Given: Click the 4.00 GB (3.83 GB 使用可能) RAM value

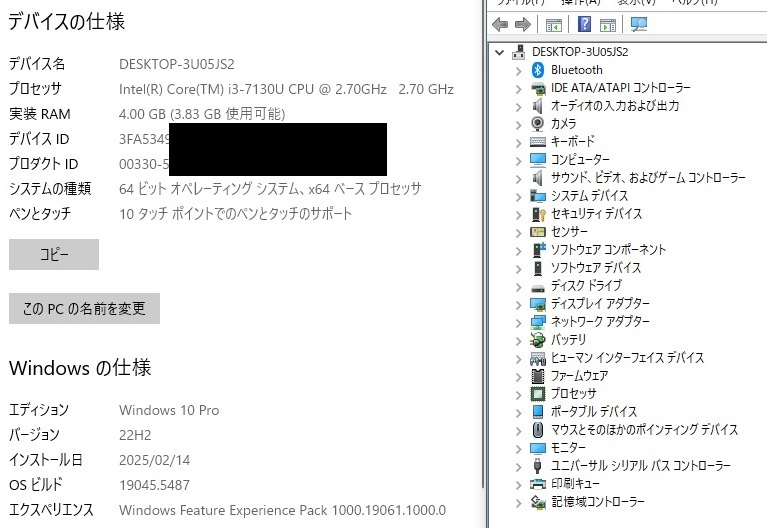Looking at the screenshot, I should (x=202, y=114).
